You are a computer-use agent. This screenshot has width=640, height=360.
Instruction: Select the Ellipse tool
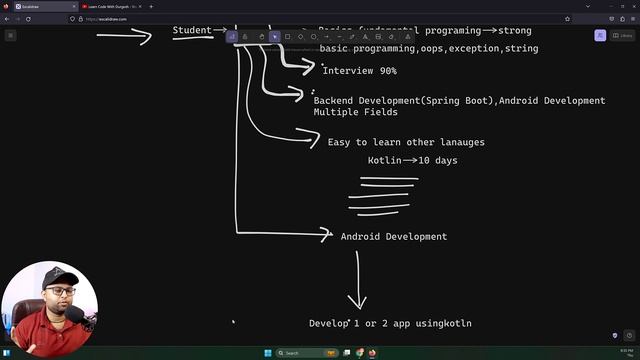click(313, 37)
